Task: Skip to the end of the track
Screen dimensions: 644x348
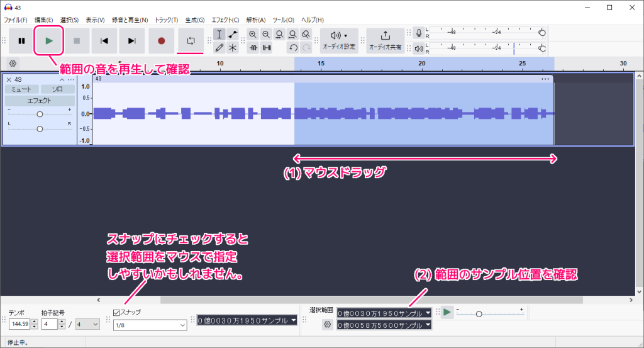Action: 131,41
